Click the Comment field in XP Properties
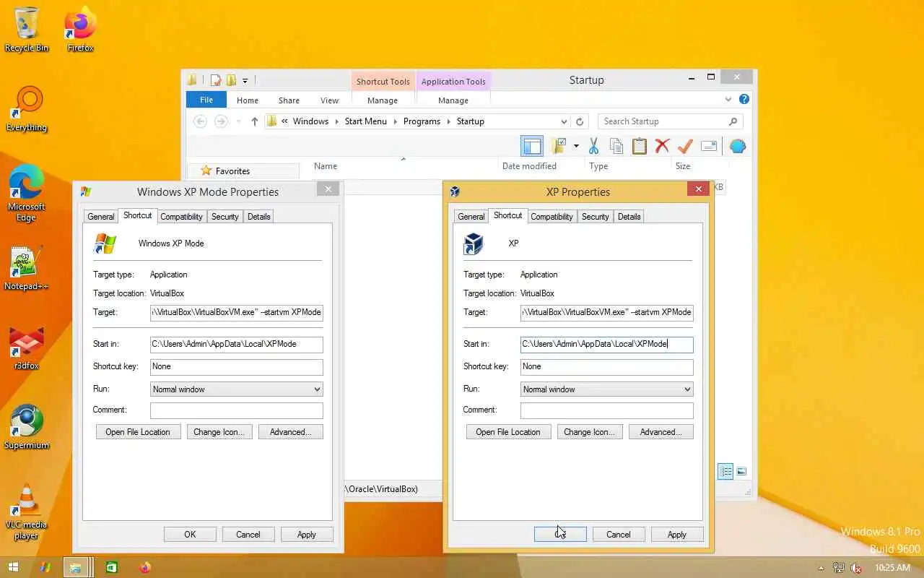Viewport: 924px width, 578px height. (606, 410)
